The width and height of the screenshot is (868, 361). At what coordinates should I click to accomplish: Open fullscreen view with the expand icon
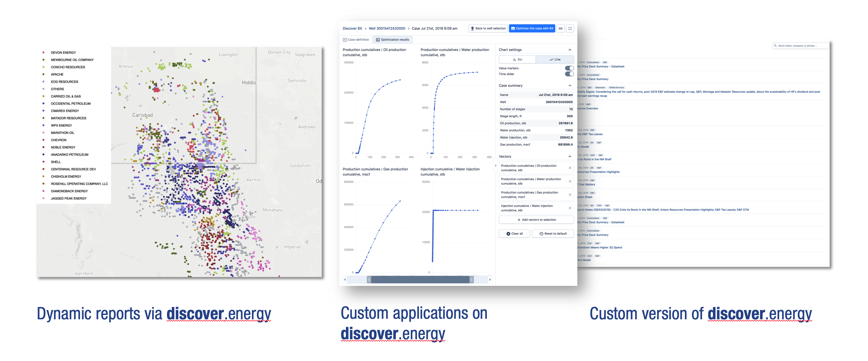[570, 28]
